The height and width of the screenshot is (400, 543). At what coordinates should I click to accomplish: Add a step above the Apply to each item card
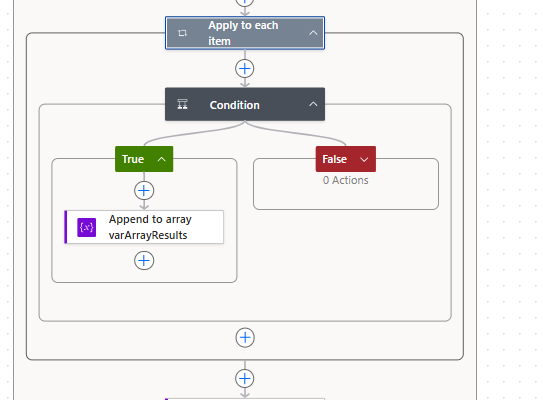coord(245,2)
